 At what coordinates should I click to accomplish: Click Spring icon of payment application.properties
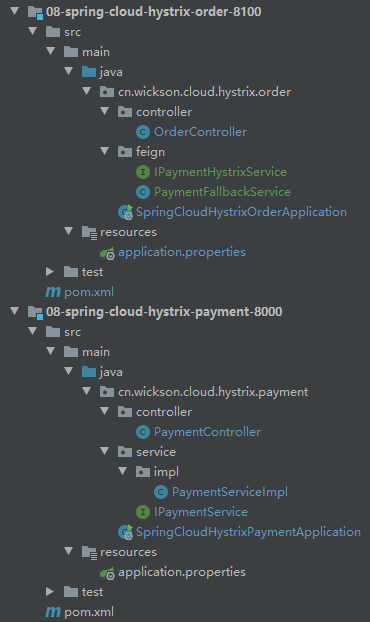(x=107, y=573)
